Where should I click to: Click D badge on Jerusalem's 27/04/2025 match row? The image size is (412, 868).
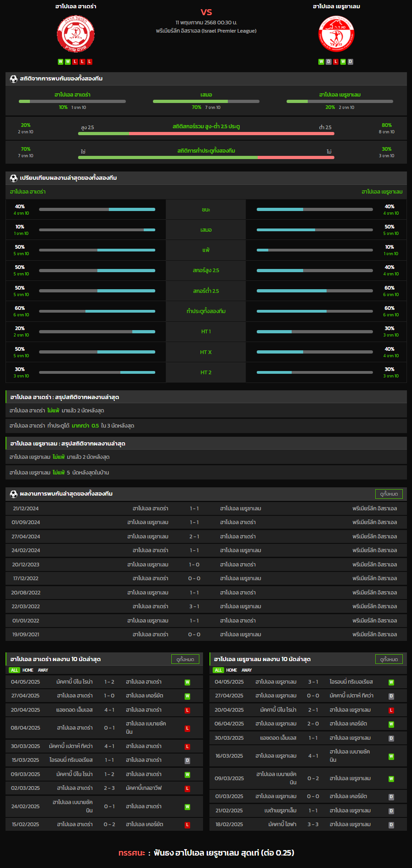391,696
